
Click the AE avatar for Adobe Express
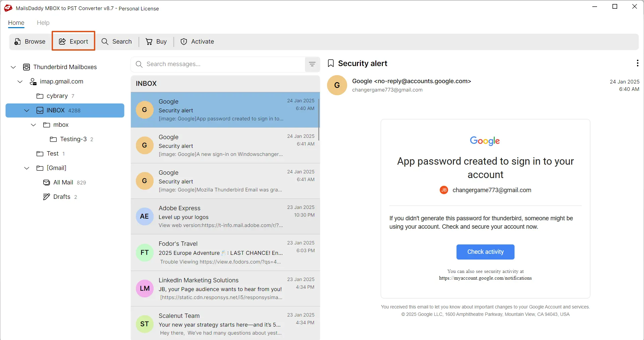coord(145,216)
